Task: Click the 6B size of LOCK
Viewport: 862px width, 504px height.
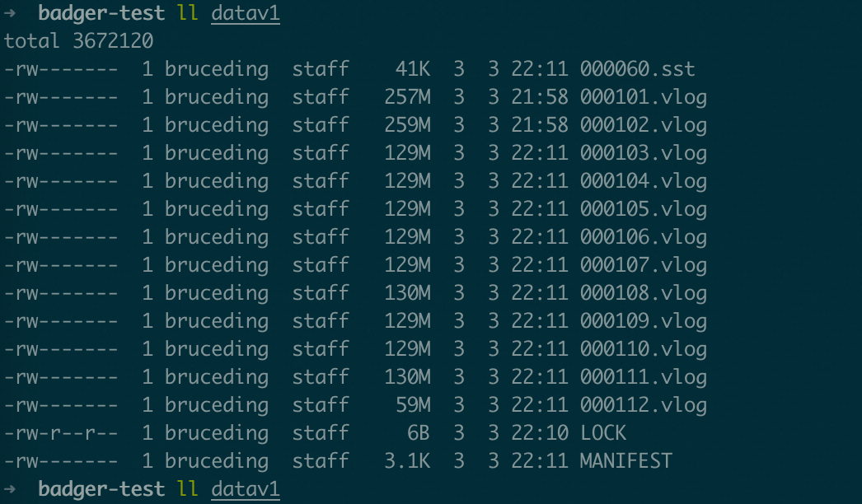Action: pyautogui.click(x=419, y=433)
